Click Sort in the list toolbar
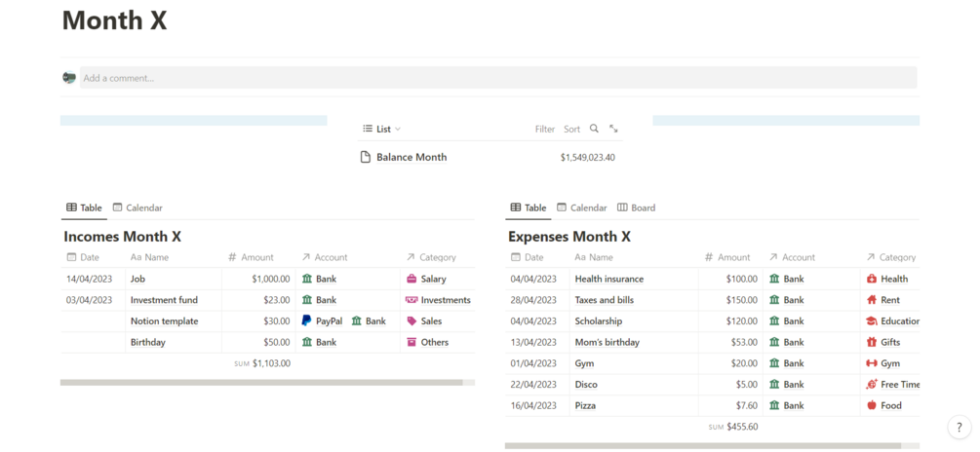 point(571,130)
